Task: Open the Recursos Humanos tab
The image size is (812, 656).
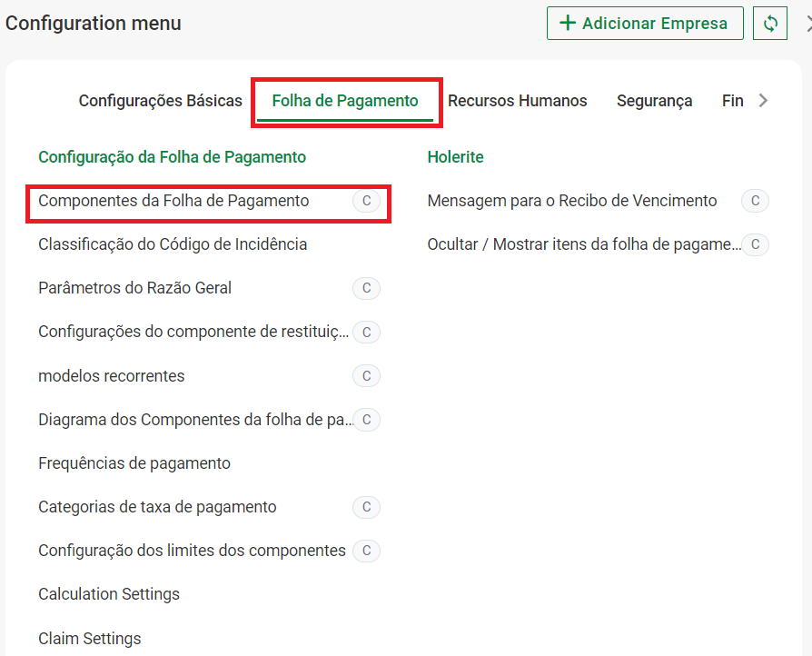Action: 517,101
